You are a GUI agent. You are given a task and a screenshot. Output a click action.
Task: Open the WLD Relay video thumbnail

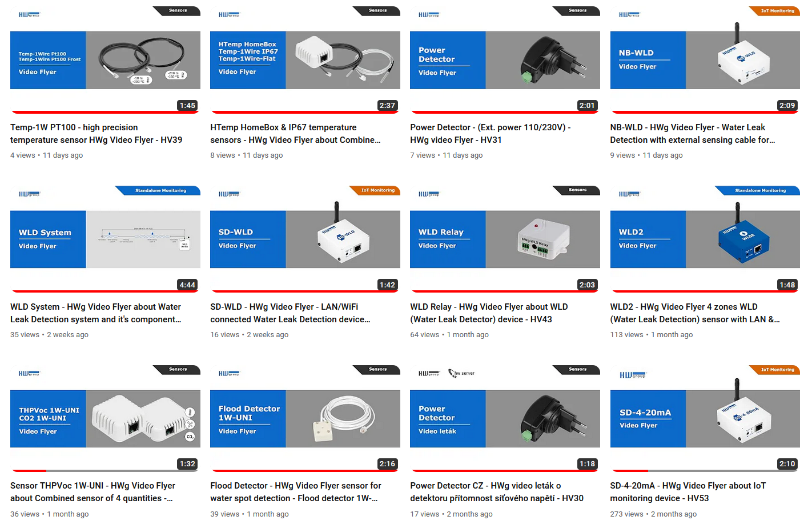pos(505,239)
